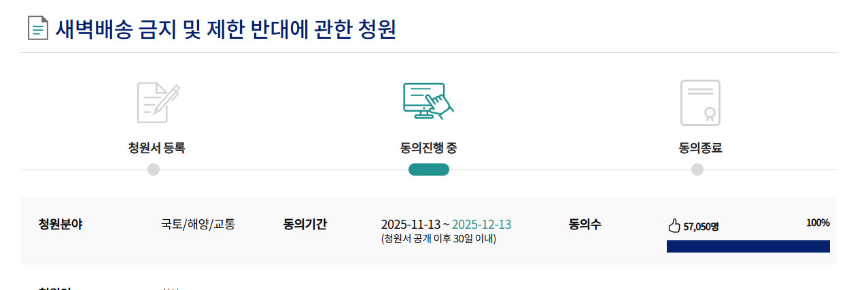Image resolution: width=868 pixels, height=290 pixels.
Task: Click the 동의기간 field label
Action: pos(305,224)
